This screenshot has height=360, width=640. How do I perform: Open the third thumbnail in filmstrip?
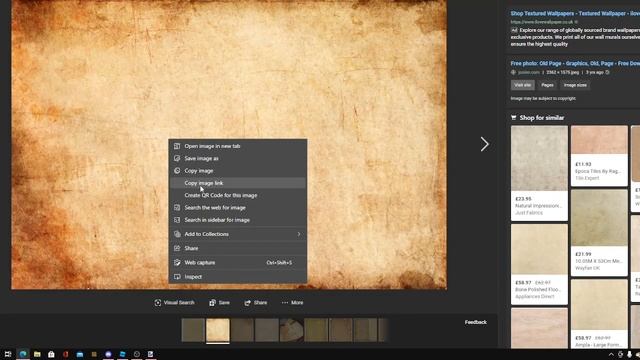242,330
